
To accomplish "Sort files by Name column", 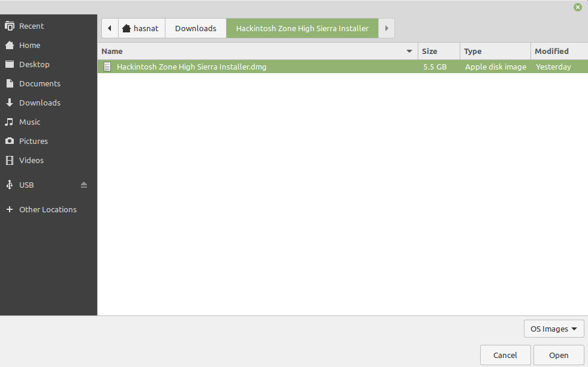I will (x=258, y=51).
